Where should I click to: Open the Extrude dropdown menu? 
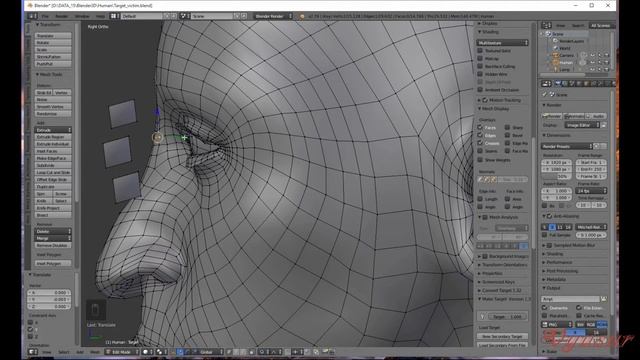[53, 130]
